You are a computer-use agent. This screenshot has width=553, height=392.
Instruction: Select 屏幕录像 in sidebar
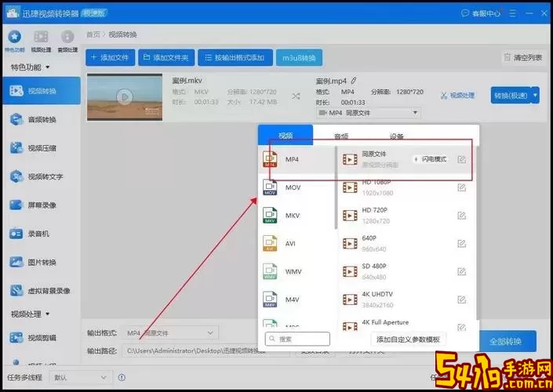click(42, 205)
